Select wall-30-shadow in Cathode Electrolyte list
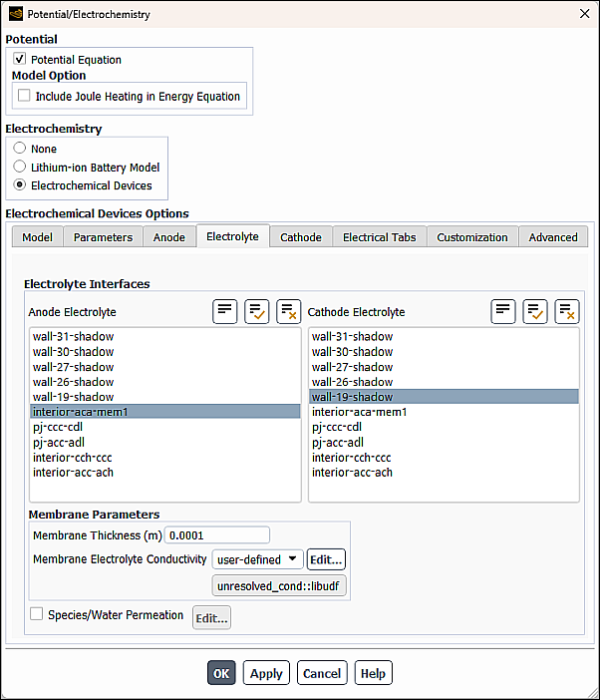 coord(444,351)
